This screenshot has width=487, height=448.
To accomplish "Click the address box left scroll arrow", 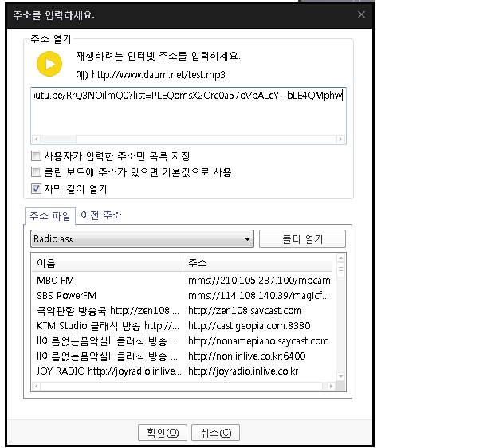I will coord(37,139).
